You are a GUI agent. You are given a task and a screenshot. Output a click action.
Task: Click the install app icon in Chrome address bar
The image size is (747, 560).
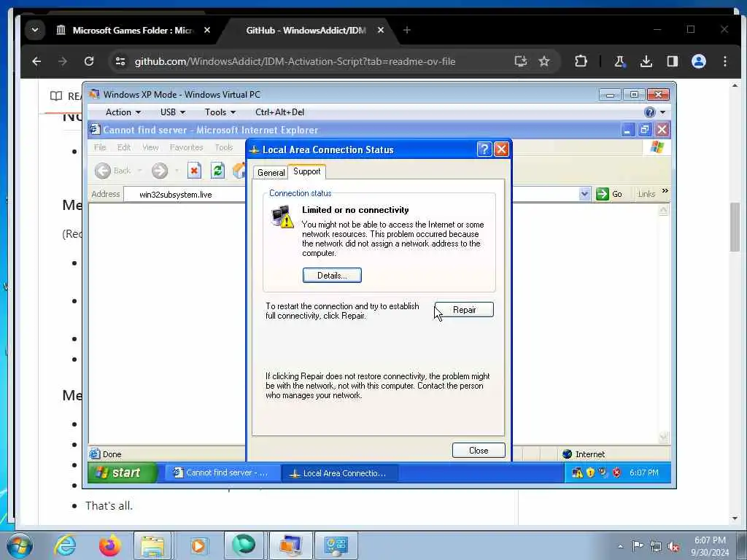click(520, 61)
